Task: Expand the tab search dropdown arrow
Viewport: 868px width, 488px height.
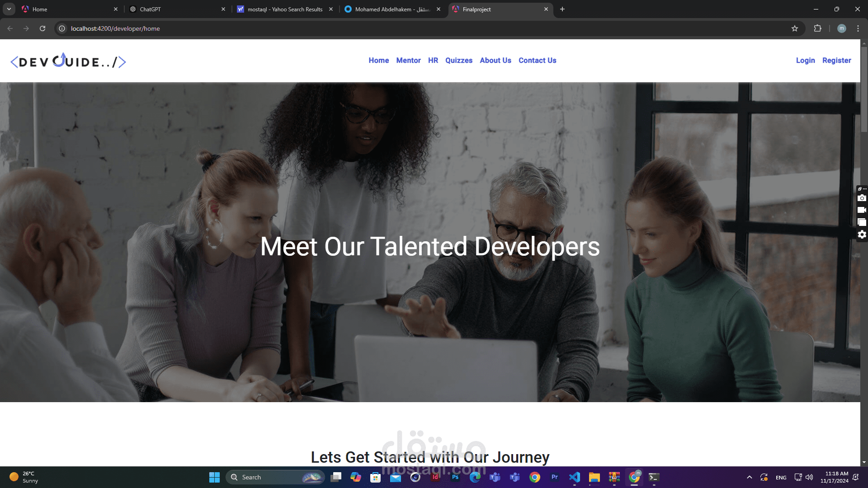Action: pyautogui.click(x=9, y=9)
